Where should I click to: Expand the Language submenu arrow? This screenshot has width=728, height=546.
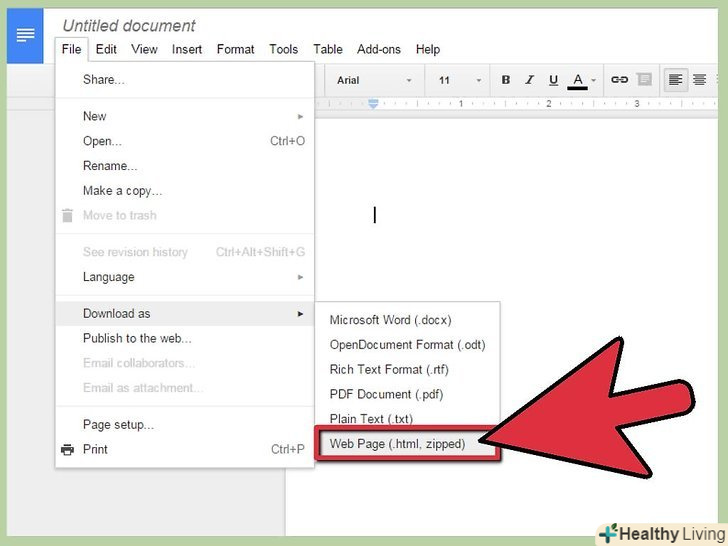click(300, 277)
